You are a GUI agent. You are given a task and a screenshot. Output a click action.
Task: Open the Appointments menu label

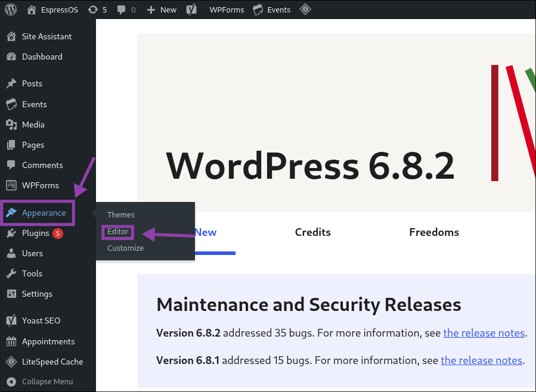tap(48, 341)
